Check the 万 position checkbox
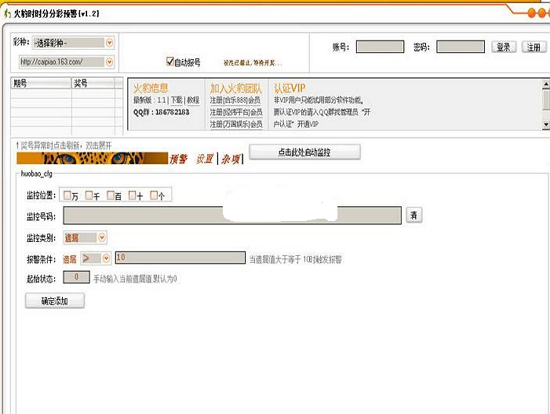The image size is (550, 414). point(67,195)
